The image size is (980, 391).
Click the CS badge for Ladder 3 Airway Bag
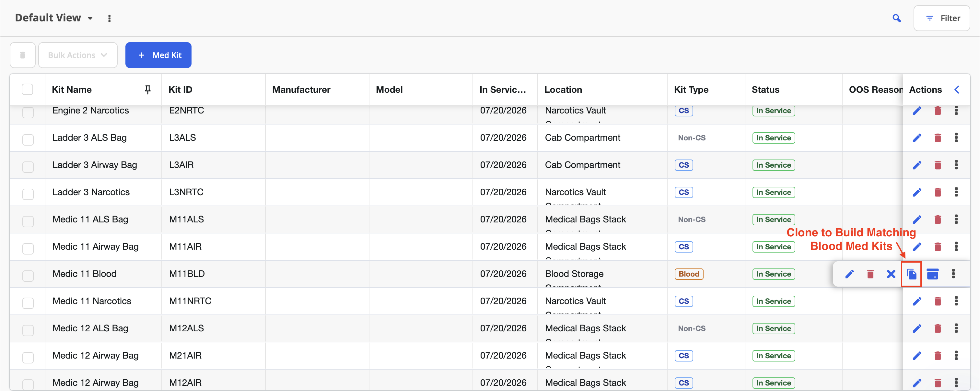click(684, 165)
